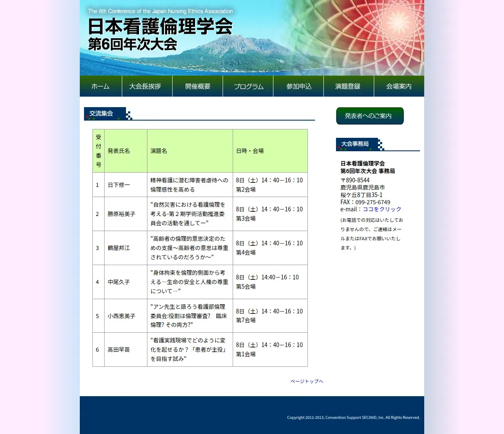Click the presenter name 日下修一
Image resolution: width=504 pixels, height=434 pixels.
point(119,185)
